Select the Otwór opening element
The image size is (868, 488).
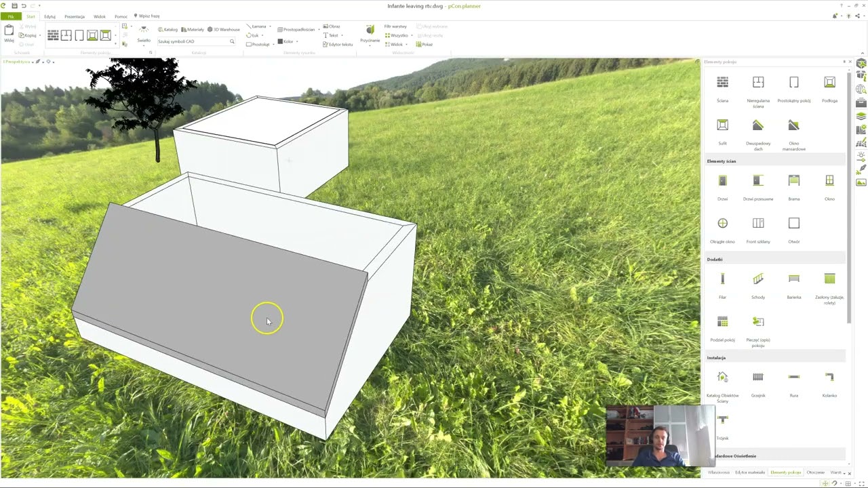793,229
